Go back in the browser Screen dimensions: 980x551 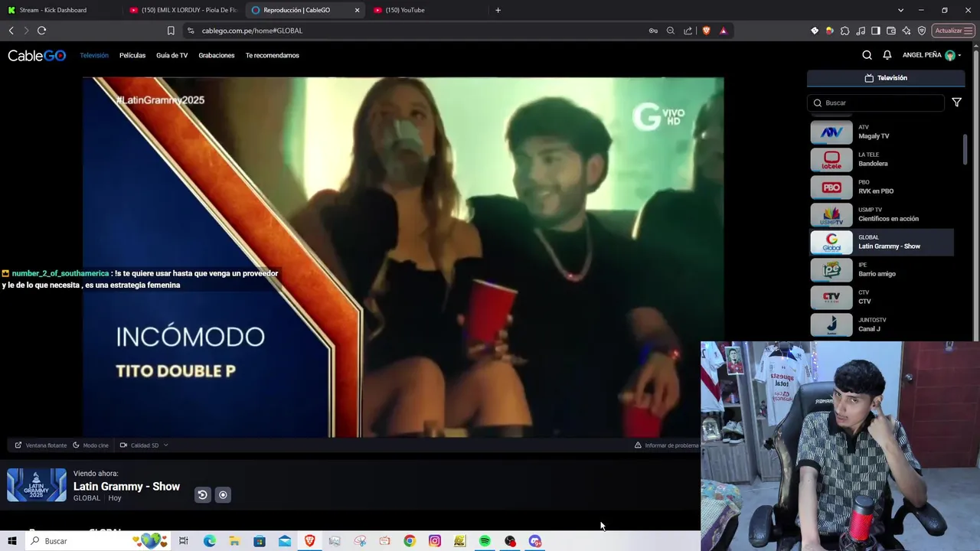pyautogui.click(x=11, y=31)
